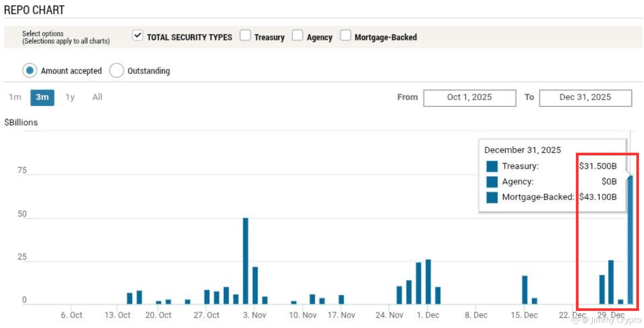This screenshot has width=644, height=328.
Task: Uncheck the Total Security Types checkbox
Action: (x=137, y=35)
